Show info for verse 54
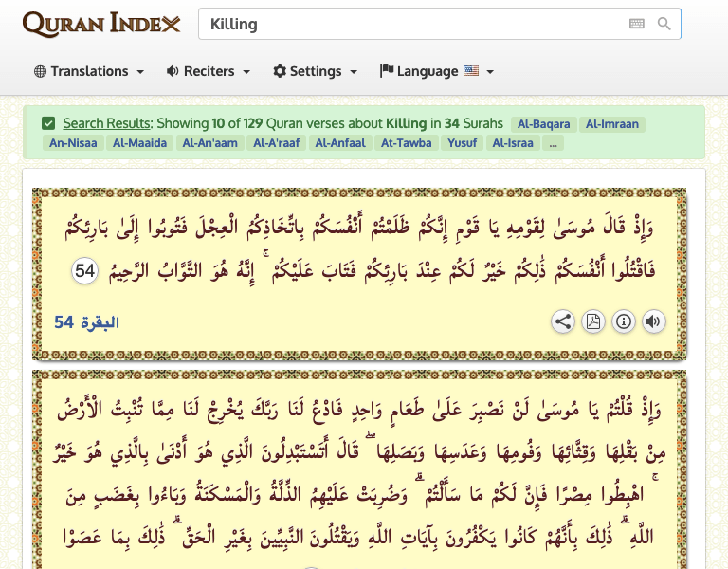Viewport: 728px width, 569px height. (623, 321)
